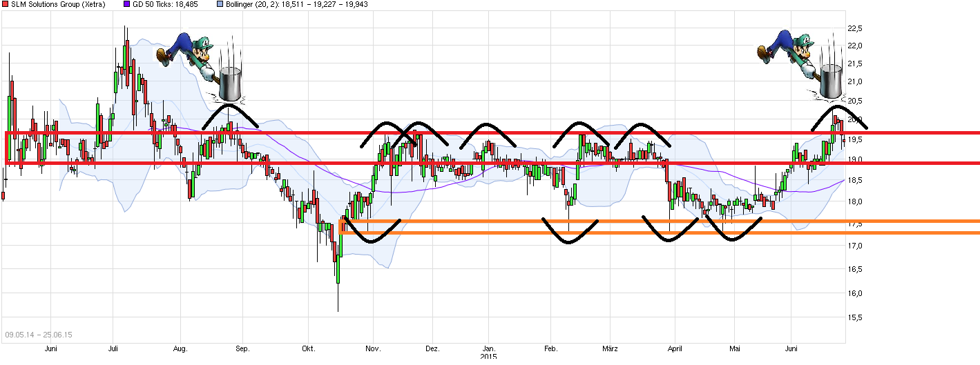
Task: Click the 21,5 price axis label
Action: tap(854, 64)
